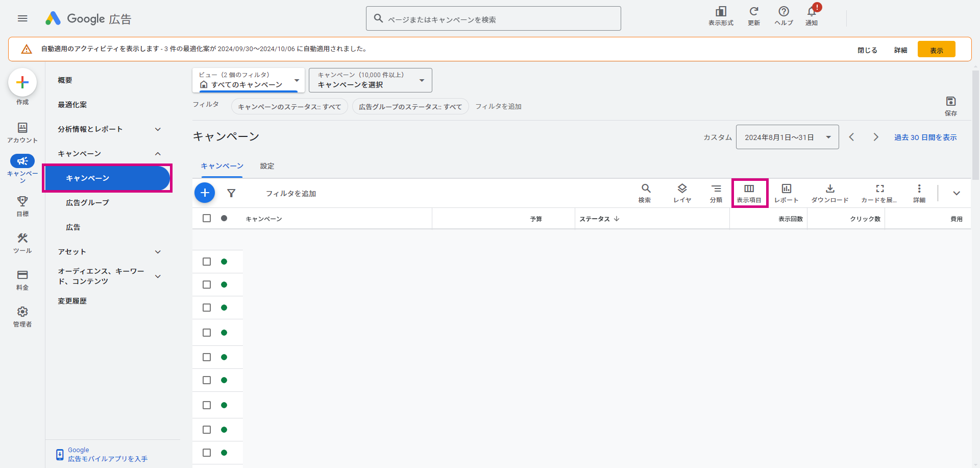
Task: Toggle the select-all header checkbox
Action: (207, 218)
